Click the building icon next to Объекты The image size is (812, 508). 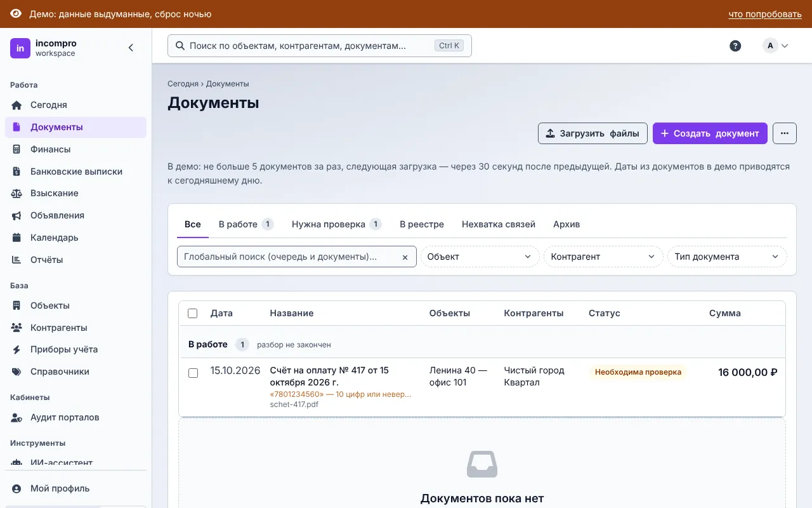pos(17,305)
